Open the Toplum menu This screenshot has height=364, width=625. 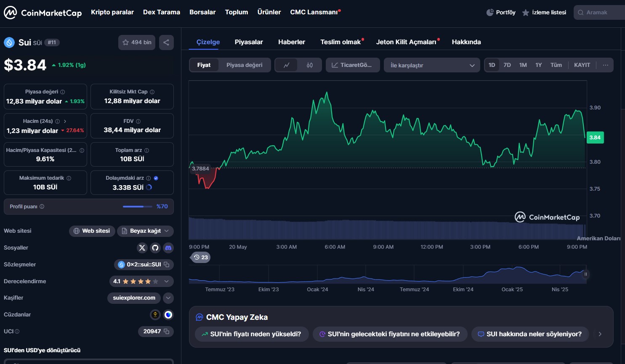(x=237, y=12)
